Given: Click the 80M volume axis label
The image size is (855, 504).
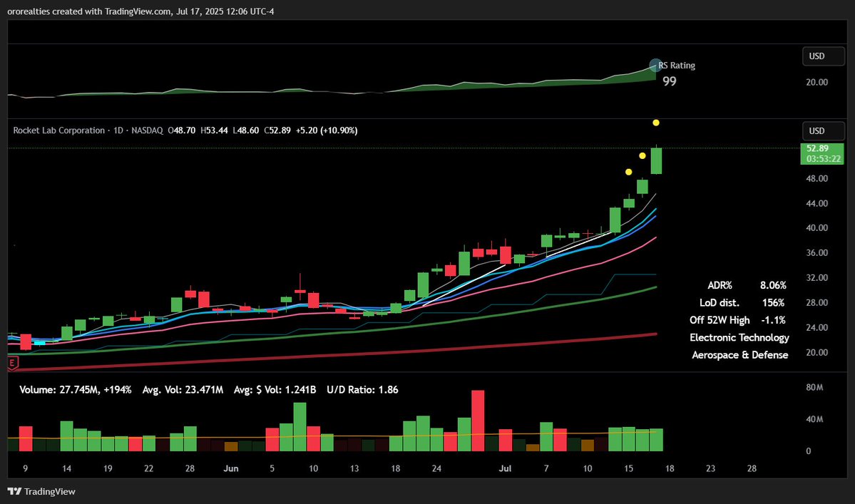Looking at the screenshot, I should tap(814, 387).
